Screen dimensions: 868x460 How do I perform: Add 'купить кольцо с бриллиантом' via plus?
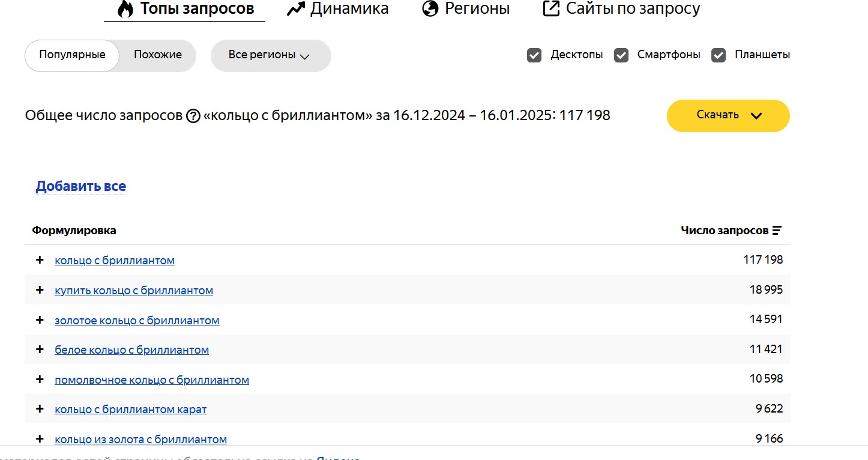(40, 290)
